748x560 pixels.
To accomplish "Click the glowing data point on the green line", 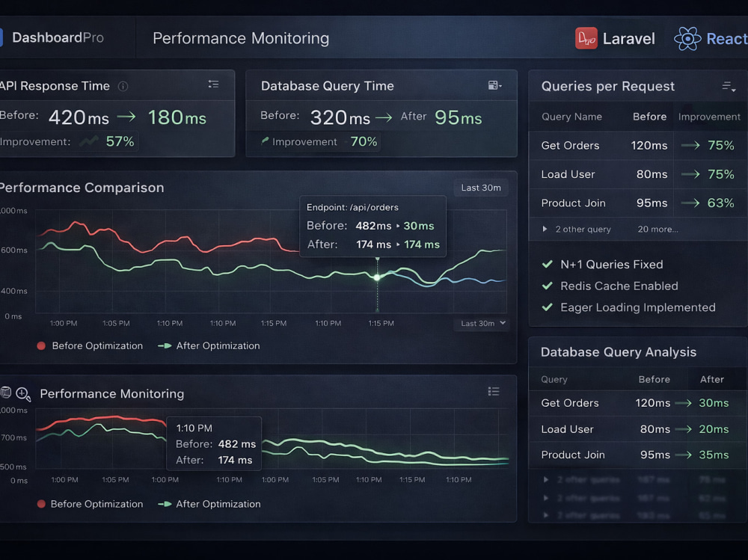I will point(377,277).
